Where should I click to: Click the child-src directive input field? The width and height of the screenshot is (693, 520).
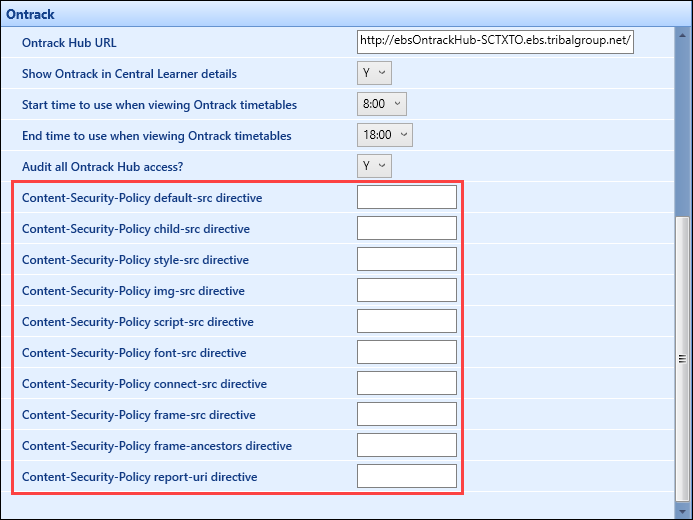[407, 228]
